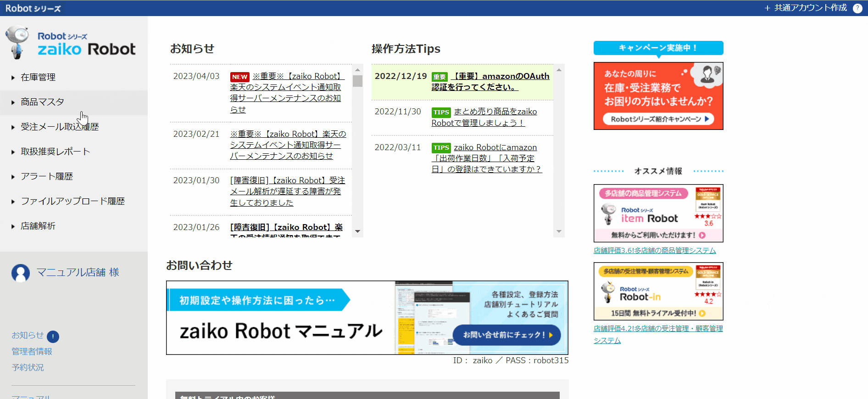The width and height of the screenshot is (868, 399).
Task: Click the キャンペーン実施中 header bubble
Action: tap(658, 48)
